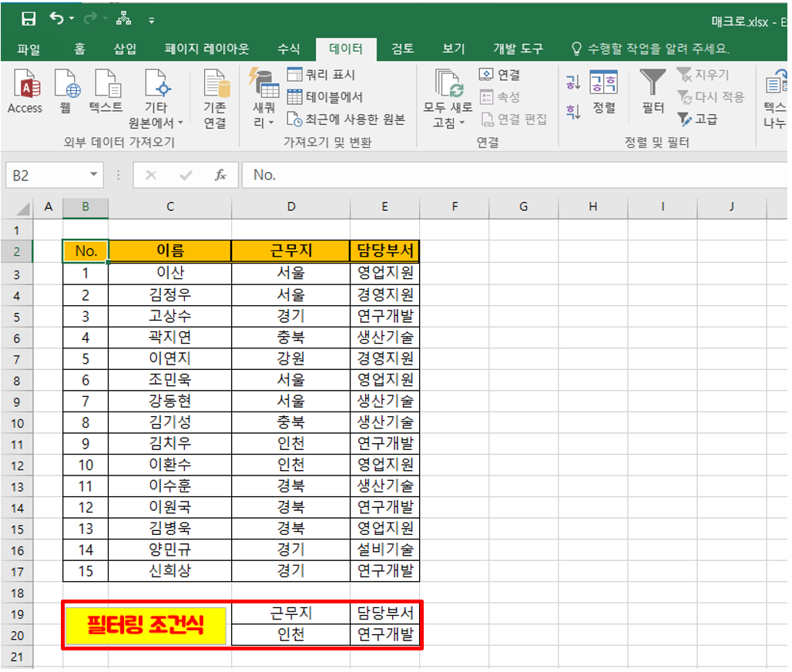Select the cell containing 인천 criterion
This screenshot has height=672, width=792.
click(291, 633)
